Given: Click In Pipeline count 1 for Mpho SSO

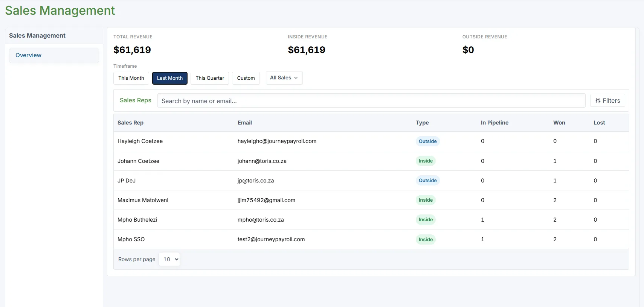Looking at the screenshot, I should 482,239.
